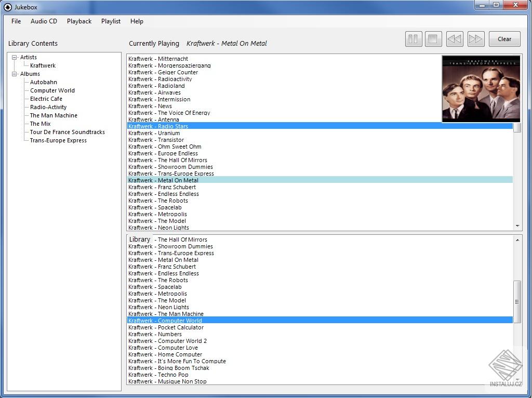The width and height of the screenshot is (532, 398).
Task: Click the playlist scroll down arrow
Action: click(517, 226)
